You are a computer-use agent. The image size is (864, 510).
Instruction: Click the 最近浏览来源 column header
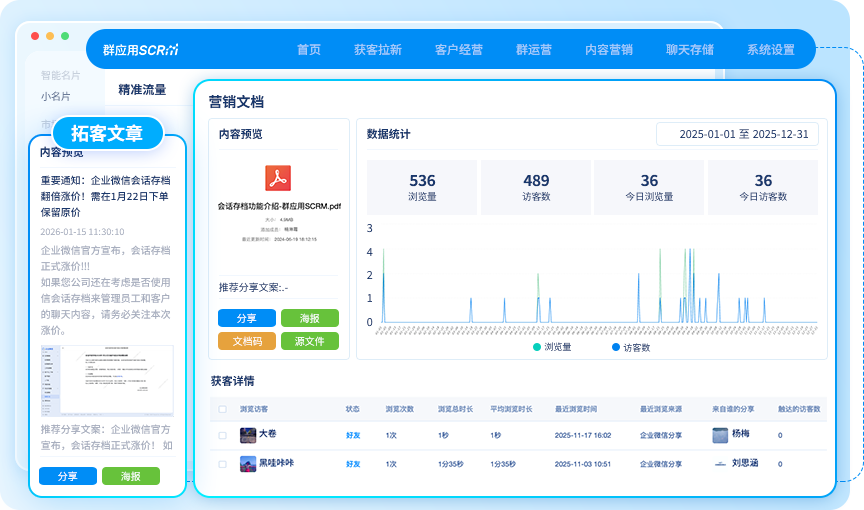(x=661, y=409)
